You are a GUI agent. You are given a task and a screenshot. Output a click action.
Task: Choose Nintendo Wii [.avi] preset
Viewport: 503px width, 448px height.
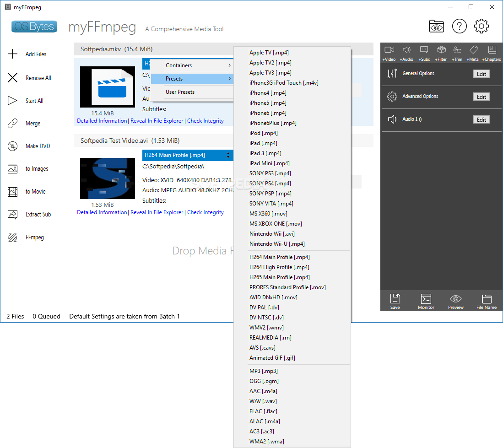tap(292, 234)
